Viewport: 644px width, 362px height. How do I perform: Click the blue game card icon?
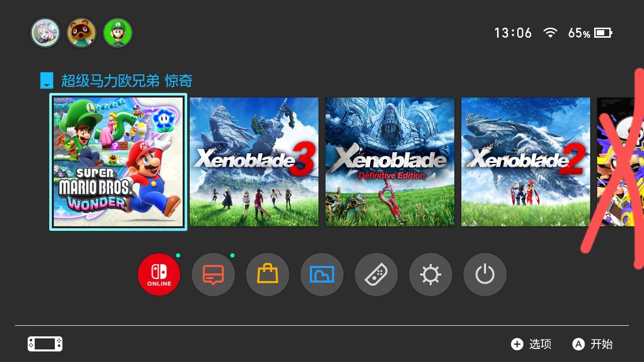coord(47,80)
